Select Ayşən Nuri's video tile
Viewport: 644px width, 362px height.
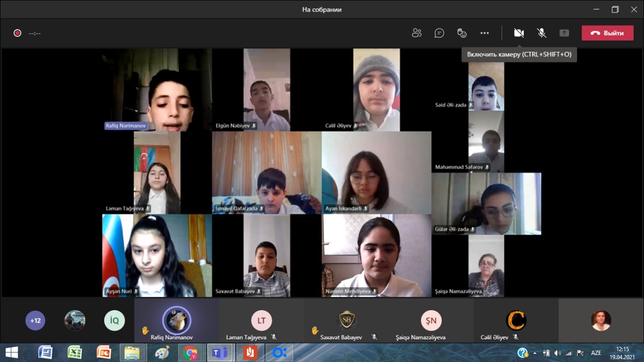[157, 255]
